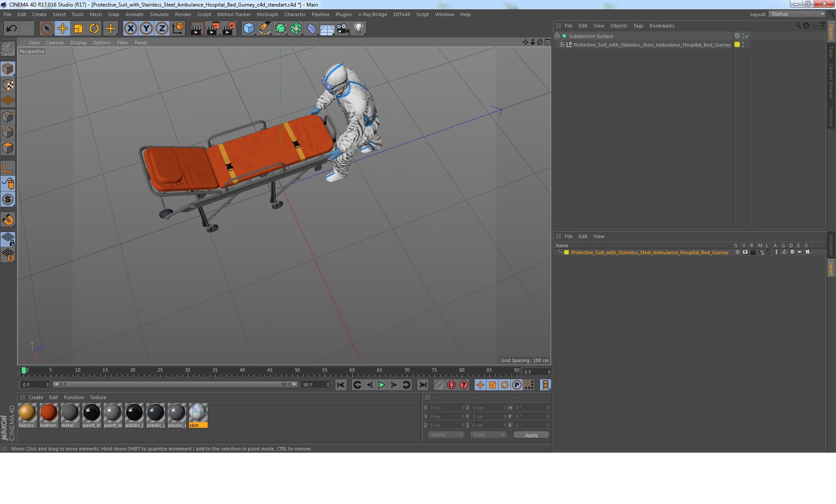836x504 pixels.
Task: Click the timeline frame range slider bar
Action: (175, 384)
